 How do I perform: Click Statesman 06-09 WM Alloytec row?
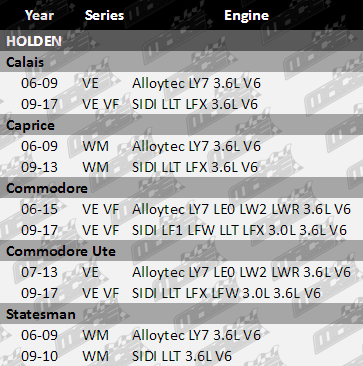point(181,335)
